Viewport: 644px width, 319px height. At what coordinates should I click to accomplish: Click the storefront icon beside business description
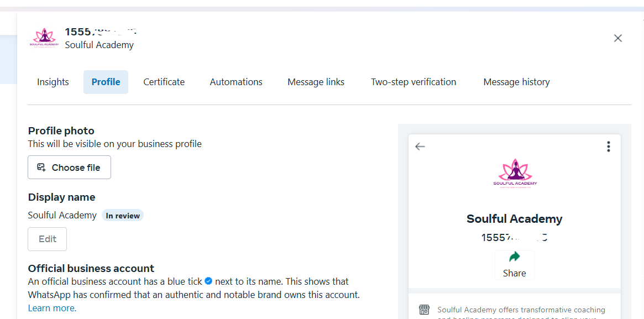tap(424, 310)
